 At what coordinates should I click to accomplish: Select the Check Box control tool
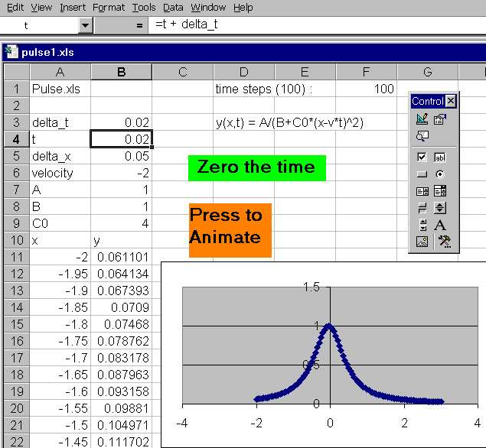point(422,157)
